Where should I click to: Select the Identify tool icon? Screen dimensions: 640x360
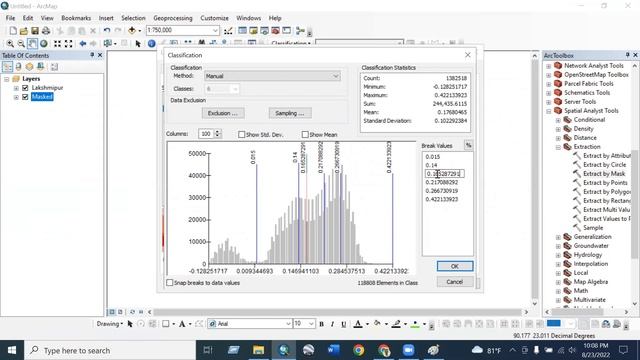[151, 43]
